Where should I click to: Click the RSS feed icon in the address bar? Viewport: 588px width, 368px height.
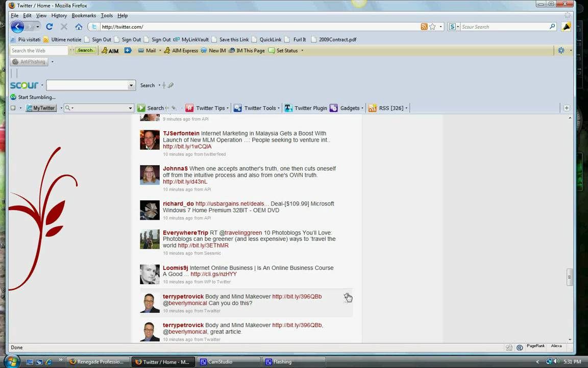(x=424, y=27)
